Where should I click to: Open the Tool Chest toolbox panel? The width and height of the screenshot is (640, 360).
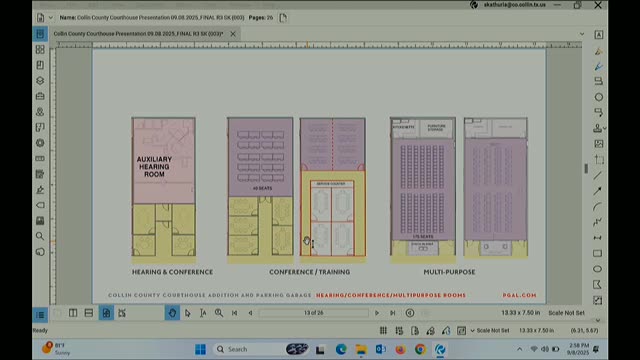tap(40, 96)
